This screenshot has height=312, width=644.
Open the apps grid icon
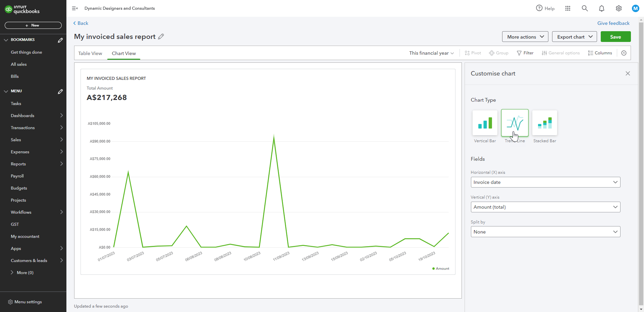point(568,8)
